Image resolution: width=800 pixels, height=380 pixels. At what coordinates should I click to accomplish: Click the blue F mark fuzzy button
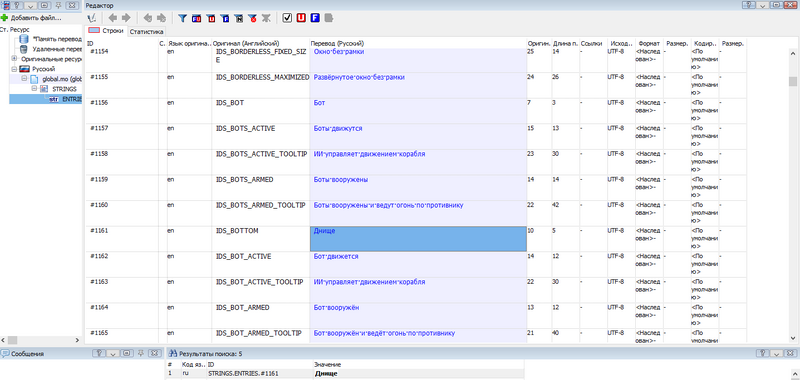(315, 18)
